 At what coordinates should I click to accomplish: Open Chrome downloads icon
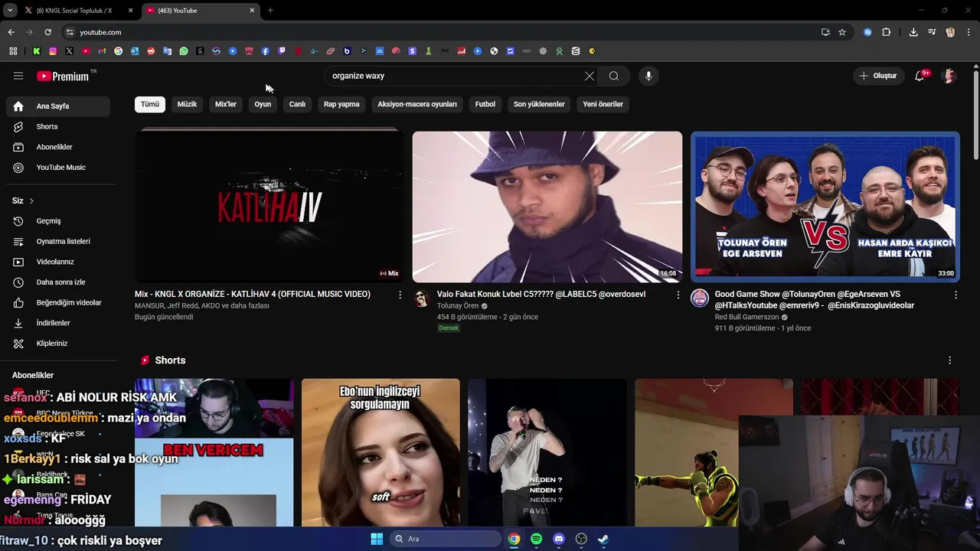point(913,32)
